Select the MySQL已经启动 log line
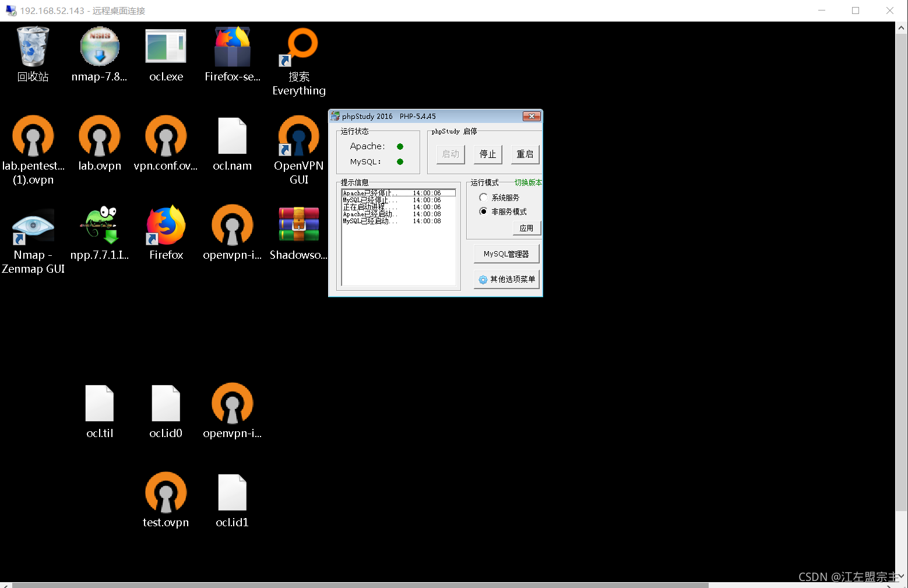The width and height of the screenshot is (908, 588). [x=399, y=221]
